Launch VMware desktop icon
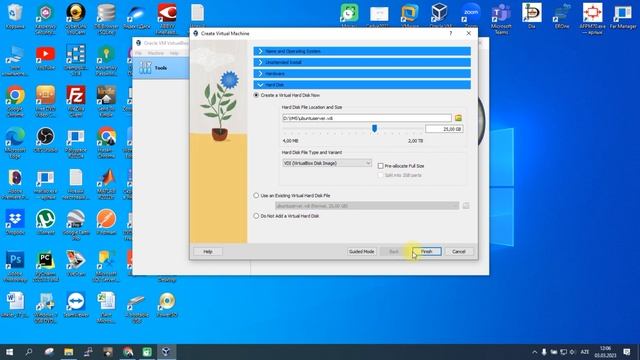The width and height of the screenshot is (640, 360). (x=409, y=16)
